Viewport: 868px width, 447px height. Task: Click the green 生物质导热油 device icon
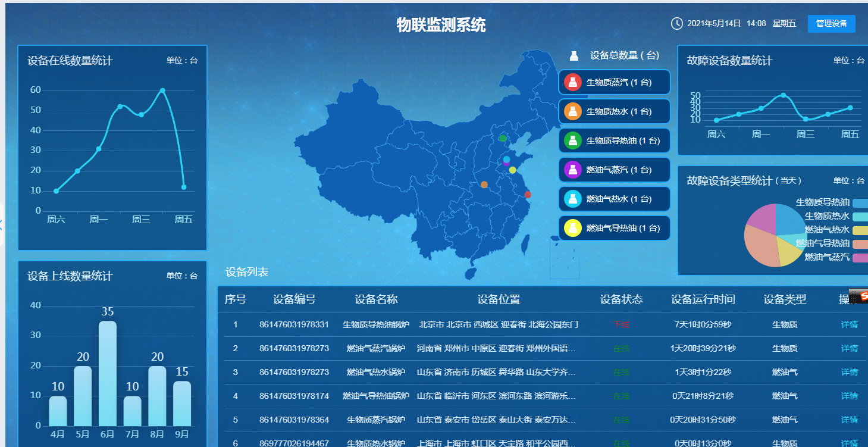coord(572,140)
